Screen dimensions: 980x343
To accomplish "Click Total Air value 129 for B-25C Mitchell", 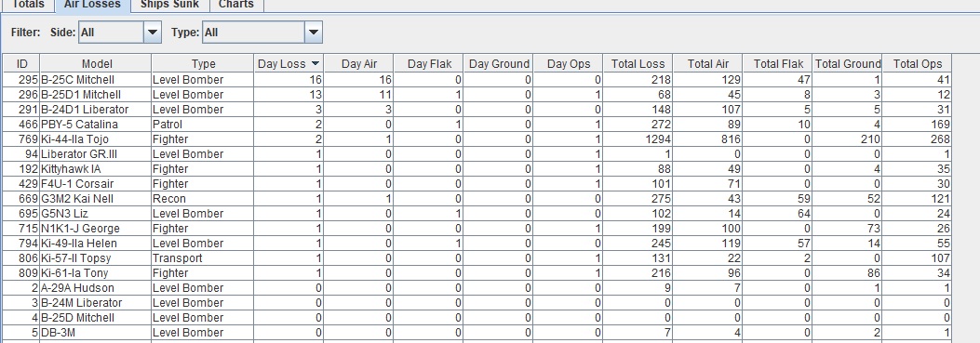I will [707, 80].
